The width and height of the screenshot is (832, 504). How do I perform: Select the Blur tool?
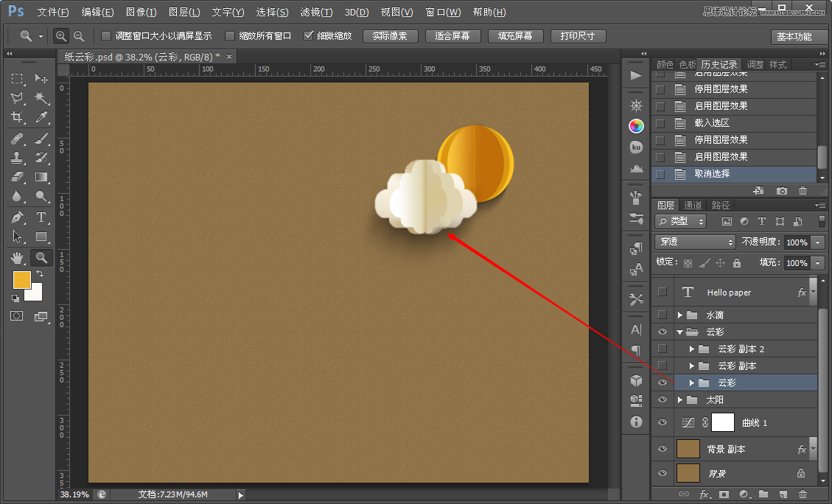pyautogui.click(x=17, y=196)
